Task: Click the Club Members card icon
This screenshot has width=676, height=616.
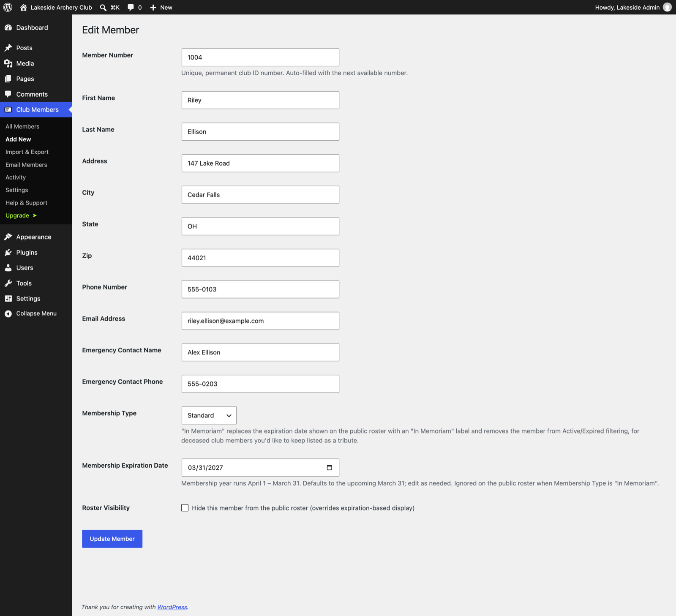Action: (x=8, y=109)
